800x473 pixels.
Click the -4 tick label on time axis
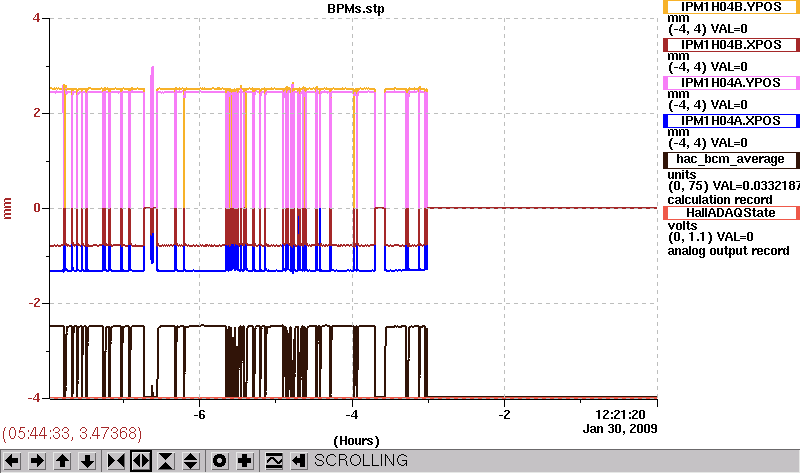coord(352,415)
